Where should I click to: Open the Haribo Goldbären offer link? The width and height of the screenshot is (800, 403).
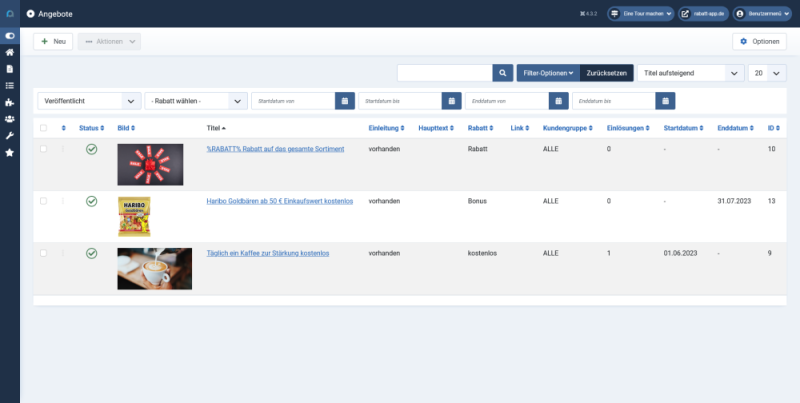(279, 201)
